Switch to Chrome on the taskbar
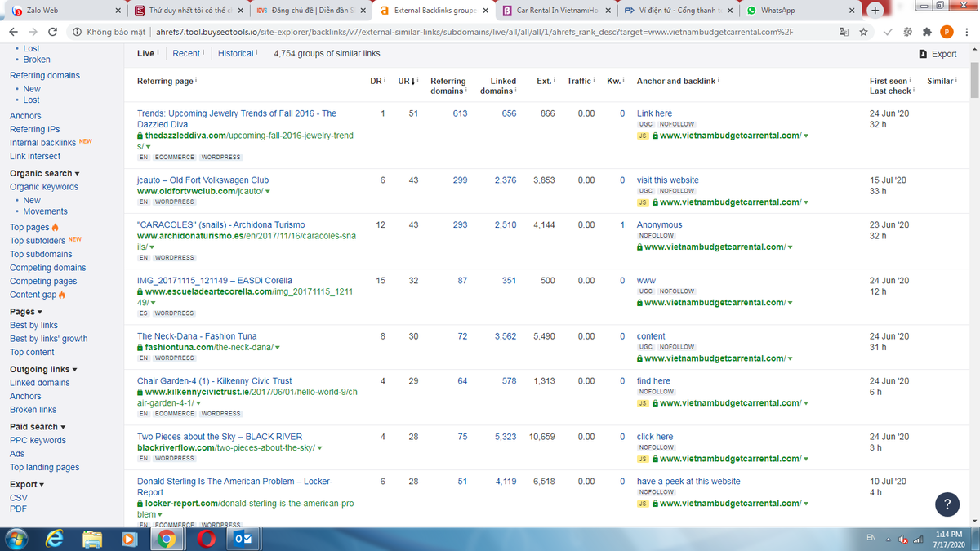Viewport: 980px width, 551px height. pyautogui.click(x=167, y=539)
